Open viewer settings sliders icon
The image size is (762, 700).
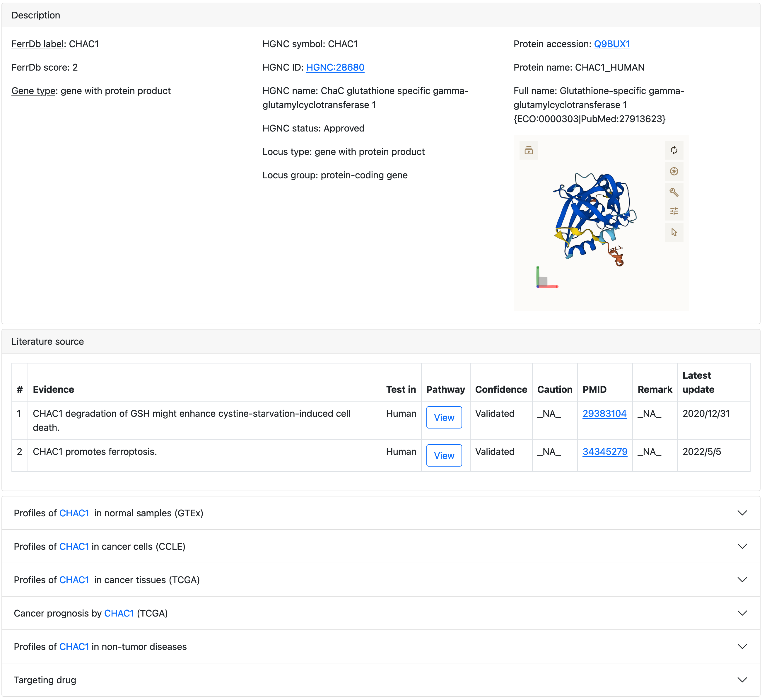click(x=674, y=211)
